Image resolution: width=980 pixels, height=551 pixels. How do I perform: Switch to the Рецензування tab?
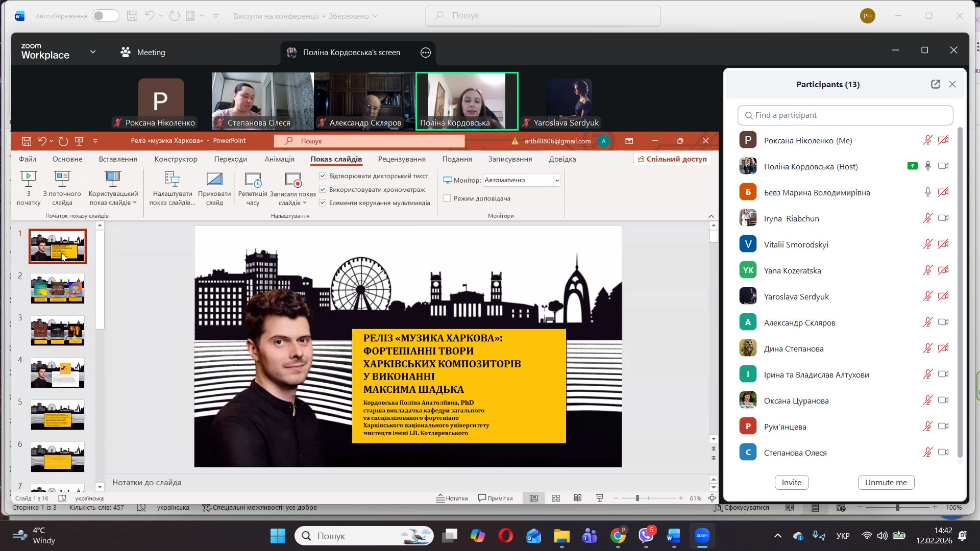(402, 159)
